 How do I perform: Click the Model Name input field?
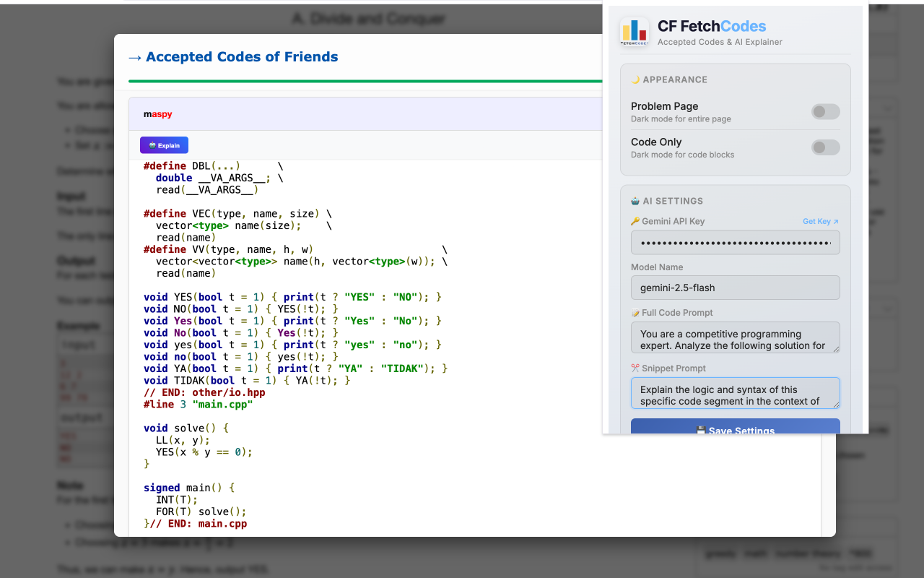(736, 288)
